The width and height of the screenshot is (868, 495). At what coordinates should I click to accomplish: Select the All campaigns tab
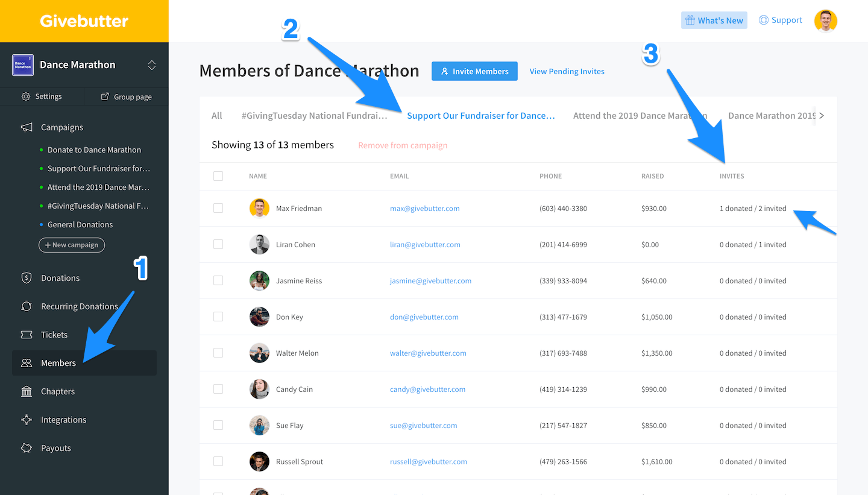(217, 115)
